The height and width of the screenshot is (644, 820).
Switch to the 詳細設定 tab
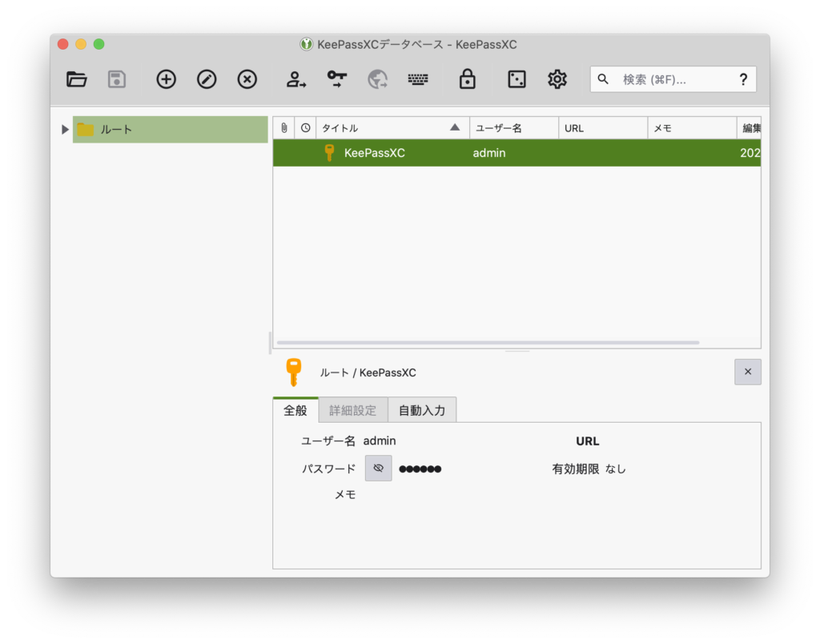(x=353, y=410)
